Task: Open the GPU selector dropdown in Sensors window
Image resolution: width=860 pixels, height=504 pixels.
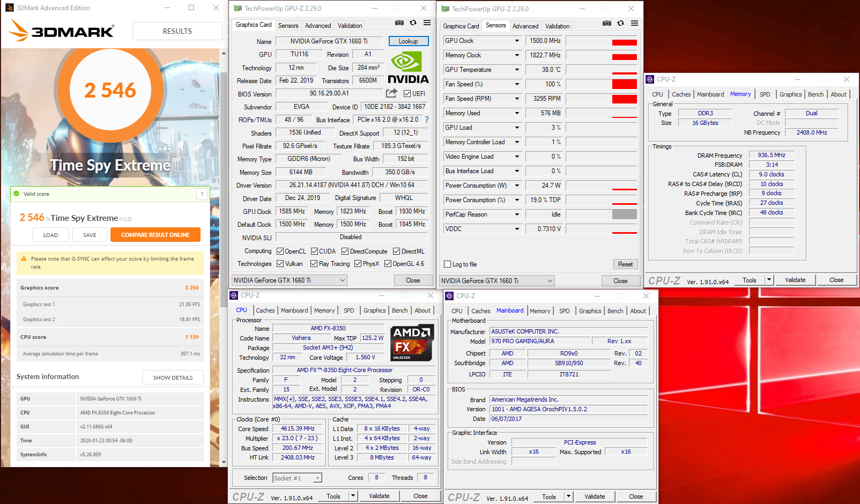Action: pyautogui.click(x=497, y=280)
